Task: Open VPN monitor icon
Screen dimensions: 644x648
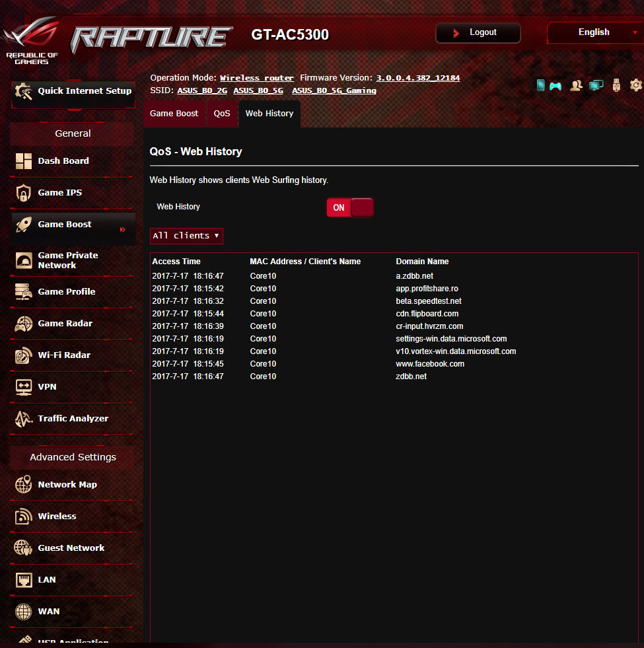Action: pyautogui.click(x=24, y=387)
